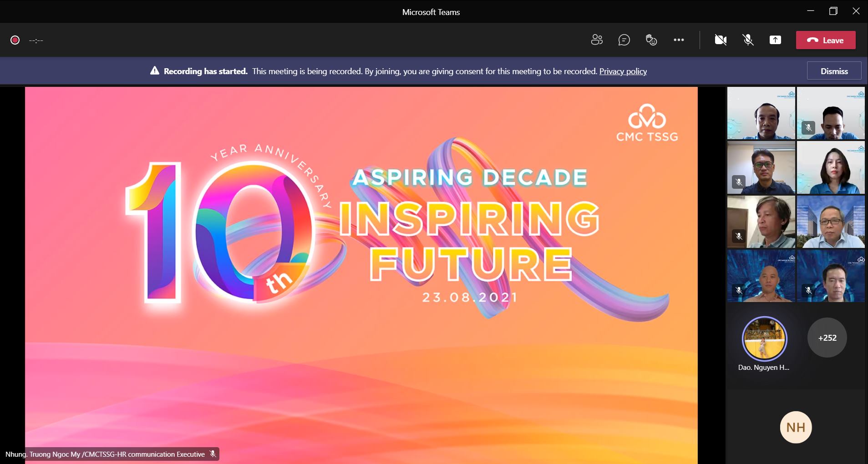The width and height of the screenshot is (868, 464).
Task: Restore down the Teams window
Action: 833,11
